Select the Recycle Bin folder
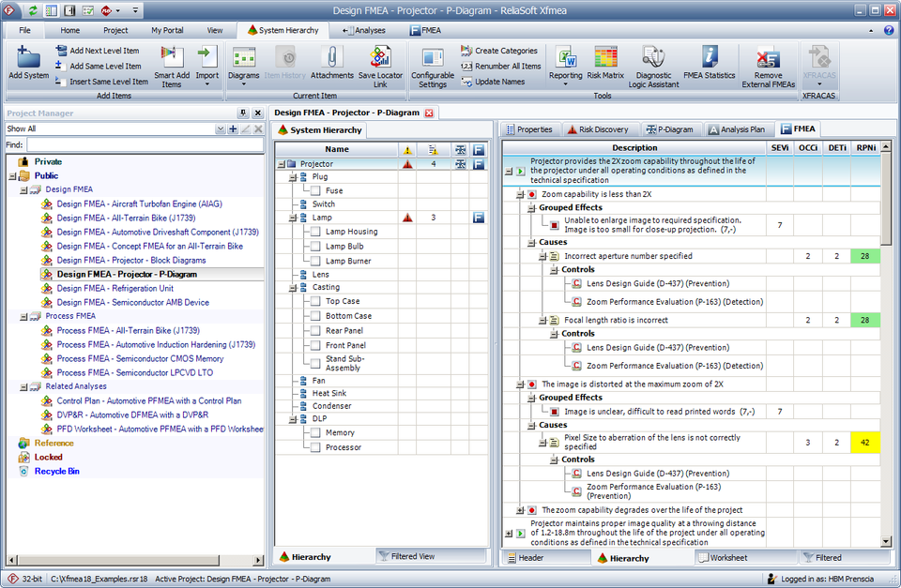 click(x=56, y=472)
